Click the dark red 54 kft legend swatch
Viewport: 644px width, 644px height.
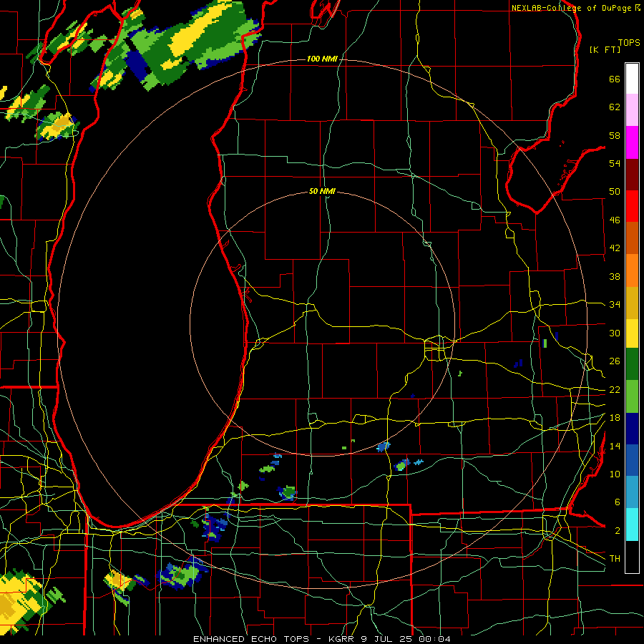pos(632,174)
